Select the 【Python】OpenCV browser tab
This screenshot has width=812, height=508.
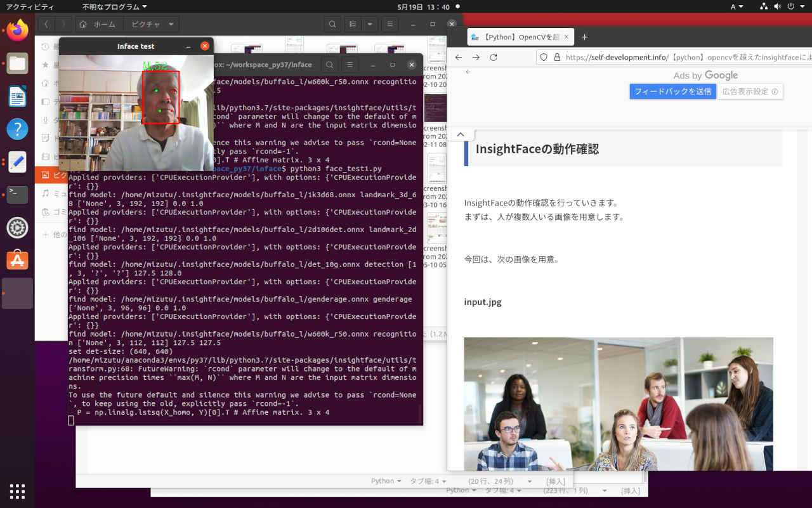519,37
